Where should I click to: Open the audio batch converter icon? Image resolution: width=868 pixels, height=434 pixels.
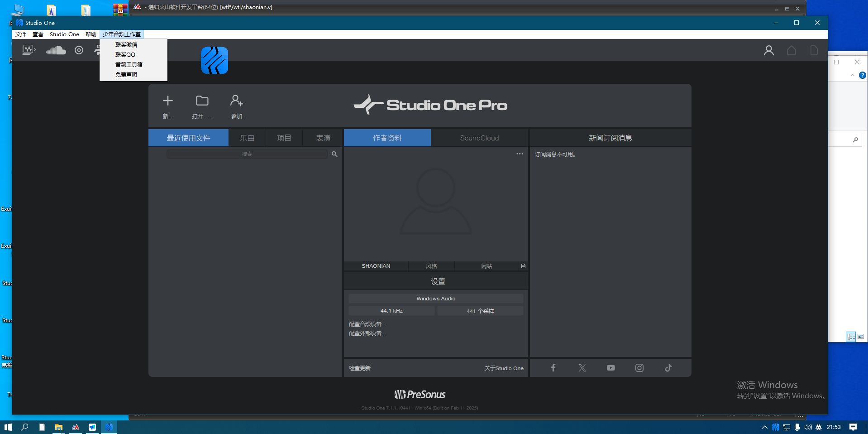pyautogui.click(x=29, y=50)
